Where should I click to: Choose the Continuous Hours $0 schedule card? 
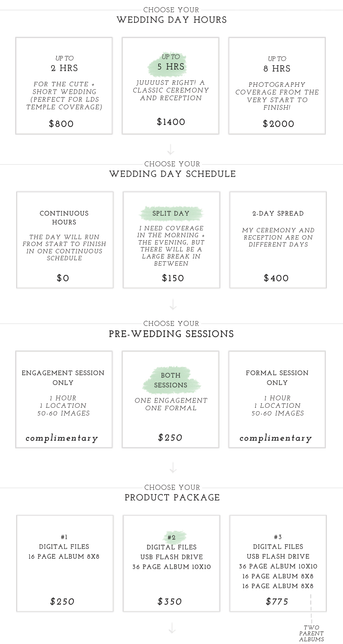65,240
